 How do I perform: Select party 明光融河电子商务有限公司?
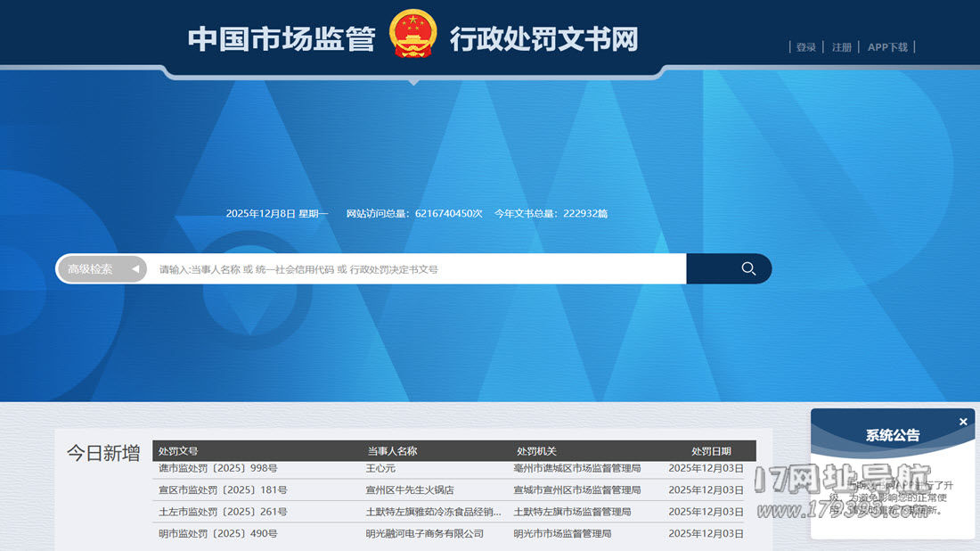click(424, 533)
